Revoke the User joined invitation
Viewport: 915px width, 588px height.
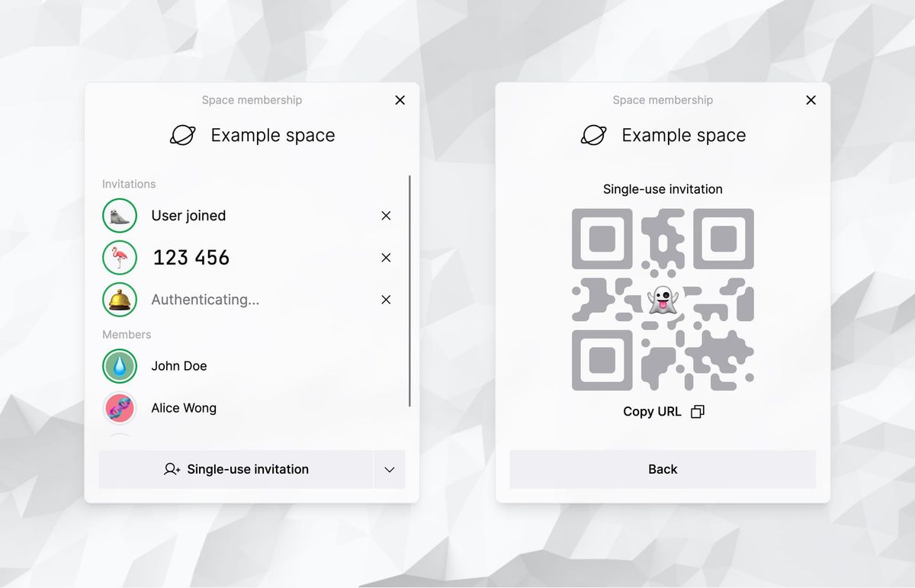pyautogui.click(x=386, y=215)
